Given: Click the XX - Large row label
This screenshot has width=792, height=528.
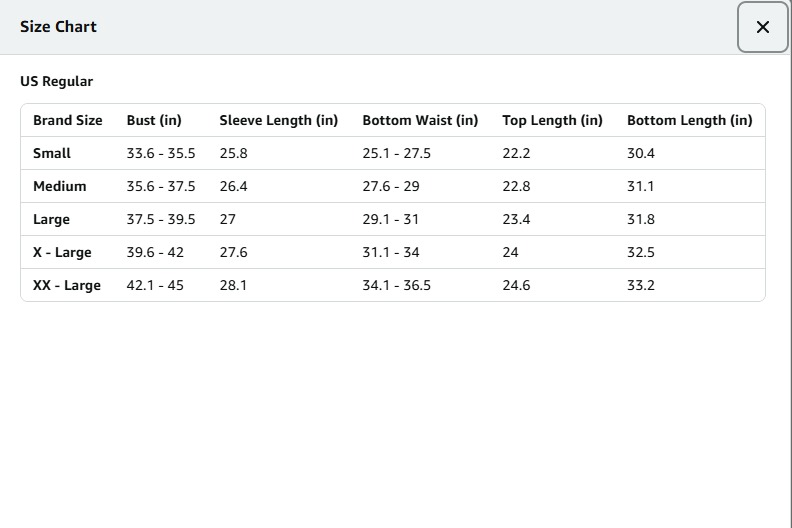Looking at the screenshot, I should pos(67,285).
